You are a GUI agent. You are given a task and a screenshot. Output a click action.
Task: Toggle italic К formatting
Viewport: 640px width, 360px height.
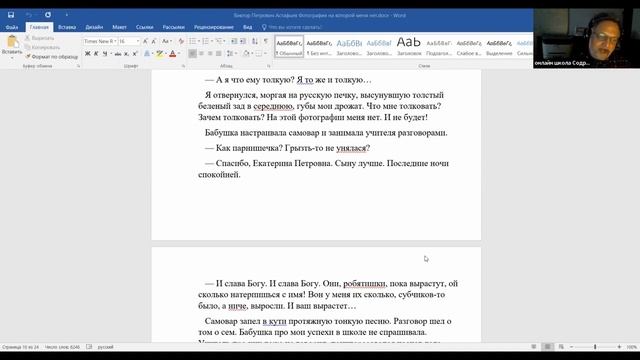click(x=96, y=53)
